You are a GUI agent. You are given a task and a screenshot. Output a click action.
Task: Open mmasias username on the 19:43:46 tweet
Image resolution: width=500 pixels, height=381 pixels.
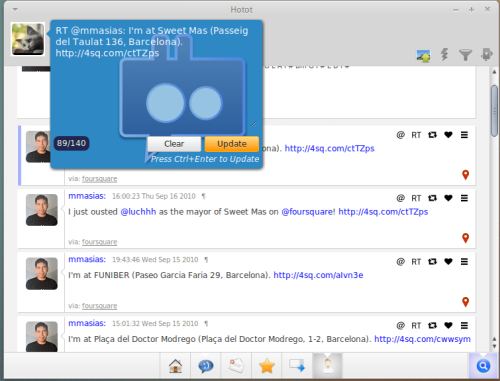(x=87, y=259)
